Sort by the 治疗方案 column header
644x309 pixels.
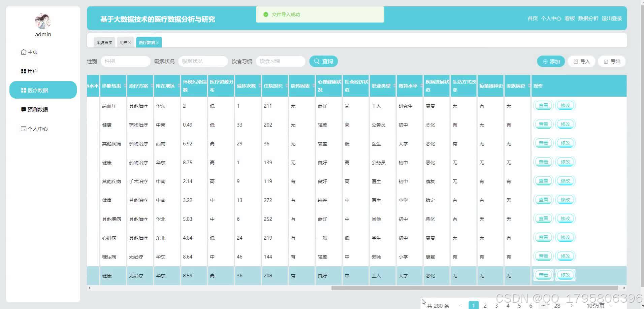(x=140, y=86)
